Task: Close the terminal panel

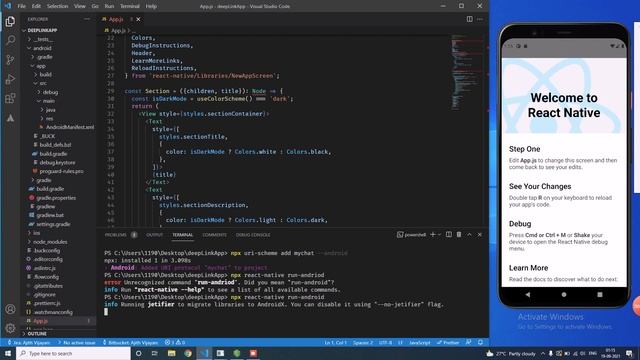Action: click(480, 235)
